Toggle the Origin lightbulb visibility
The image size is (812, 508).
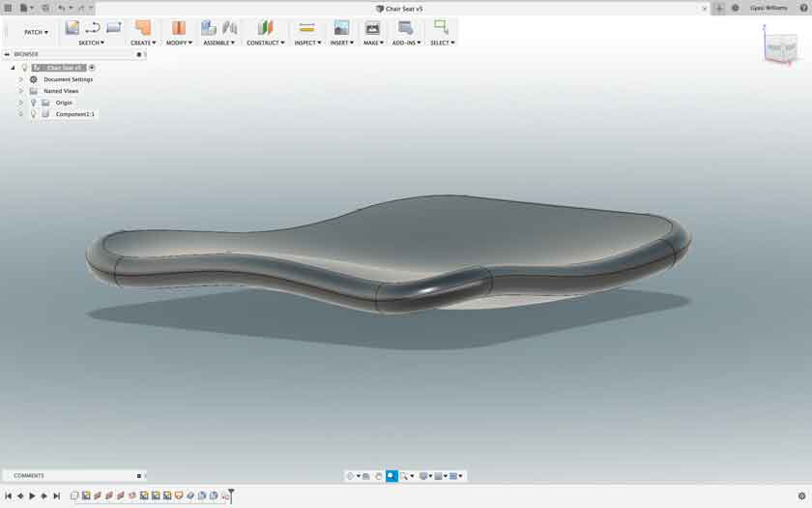coord(34,103)
